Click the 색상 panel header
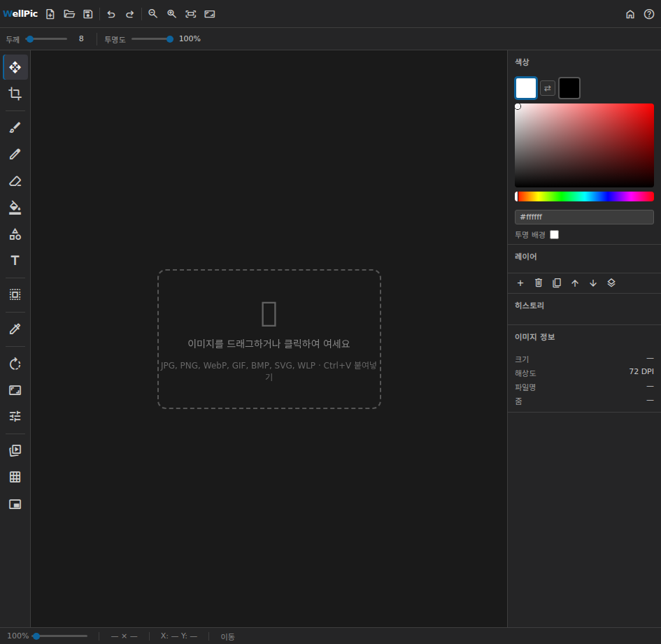661x644 pixels. pyautogui.click(x=522, y=62)
